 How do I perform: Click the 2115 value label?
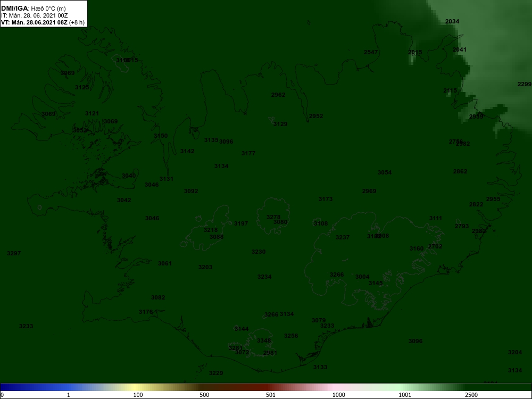[x=450, y=90]
